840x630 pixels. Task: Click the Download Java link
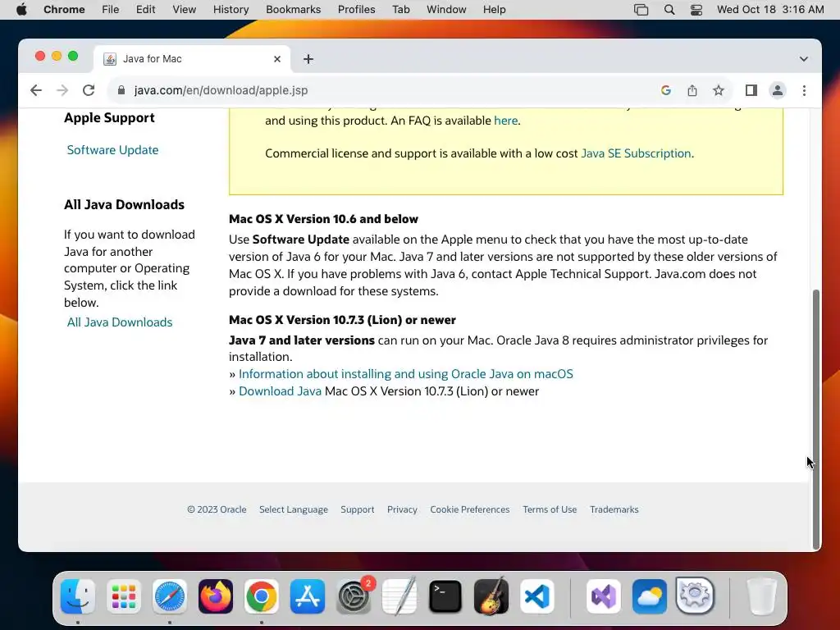click(x=280, y=391)
